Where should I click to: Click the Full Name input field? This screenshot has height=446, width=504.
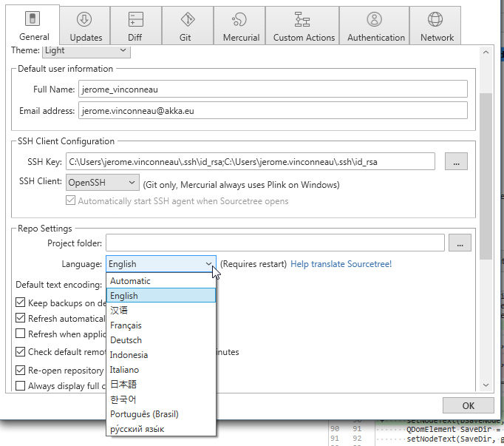[x=273, y=89]
